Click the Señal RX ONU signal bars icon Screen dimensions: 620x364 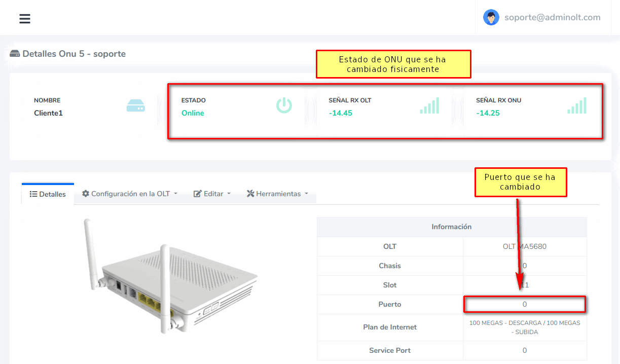pyautogui.click(x=577, y=105)
